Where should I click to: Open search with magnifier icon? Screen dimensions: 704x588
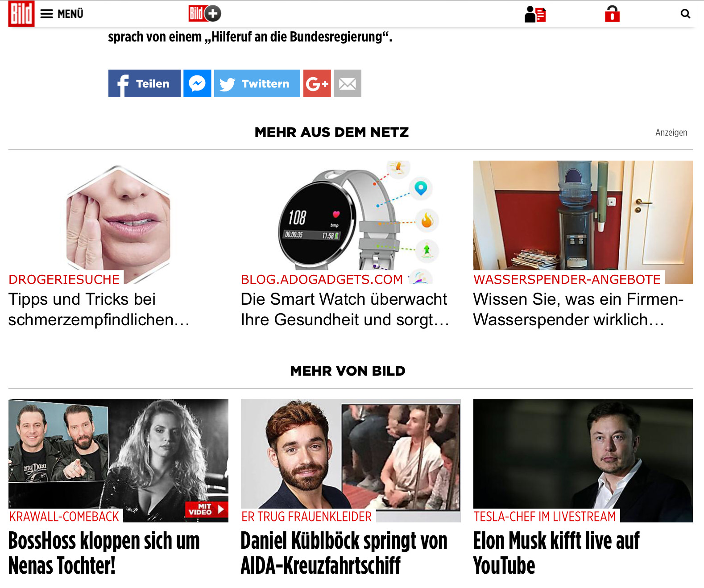click(685, 14)
